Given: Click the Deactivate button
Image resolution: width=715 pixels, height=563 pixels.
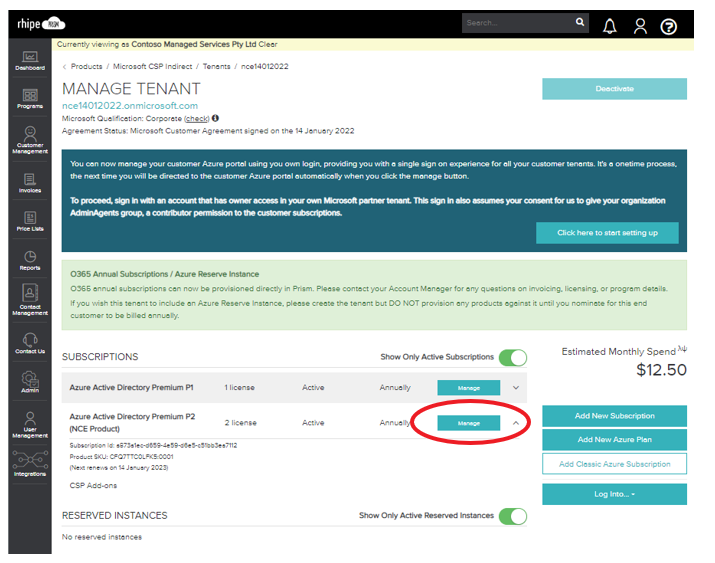Looking at the screenshot, I should (x=614, y=89).
